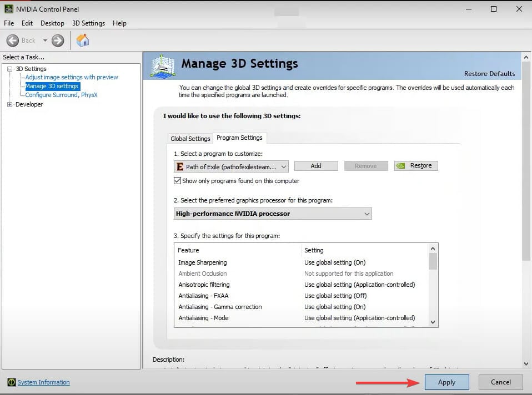The height and width of the screenshot is (395, 532).
Task: Open the Desktop menu
Action: (x=52, y=23)
